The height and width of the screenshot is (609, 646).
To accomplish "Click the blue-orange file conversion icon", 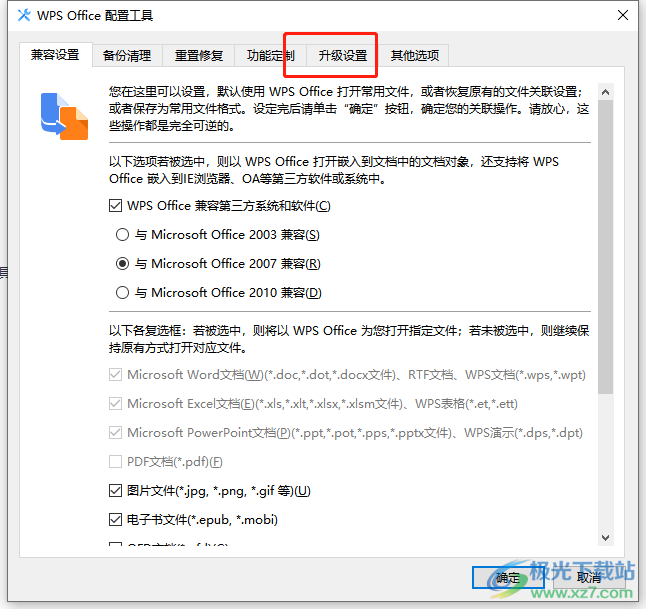I will click(x=64, y=117).
